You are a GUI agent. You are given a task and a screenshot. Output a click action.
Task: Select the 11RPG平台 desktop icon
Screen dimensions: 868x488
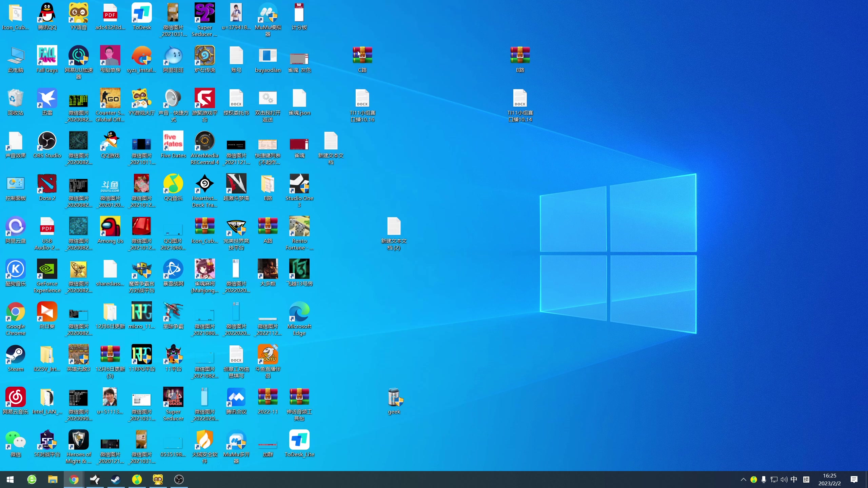pos(142,359)
